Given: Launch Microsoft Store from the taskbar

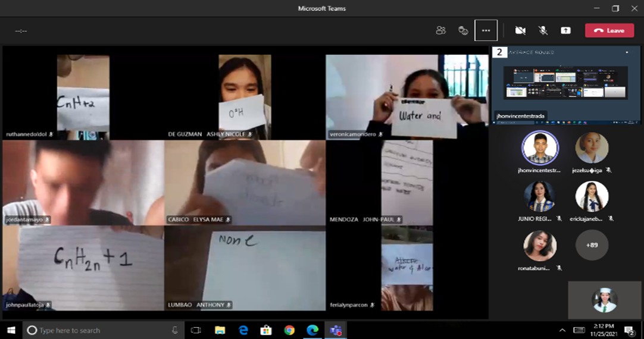Looking at the screenshot, I should 266,330.
